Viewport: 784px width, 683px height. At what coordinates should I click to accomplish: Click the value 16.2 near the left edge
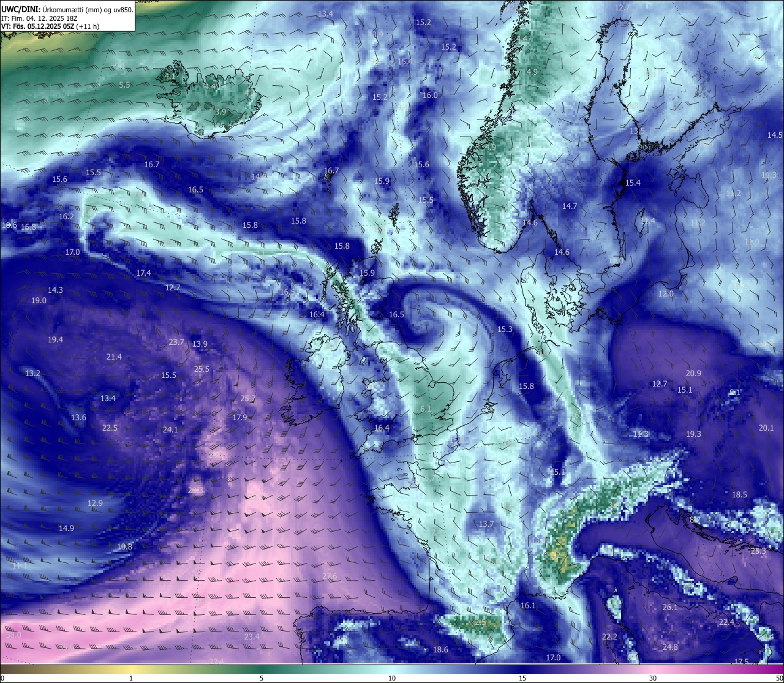coord(66,217)
